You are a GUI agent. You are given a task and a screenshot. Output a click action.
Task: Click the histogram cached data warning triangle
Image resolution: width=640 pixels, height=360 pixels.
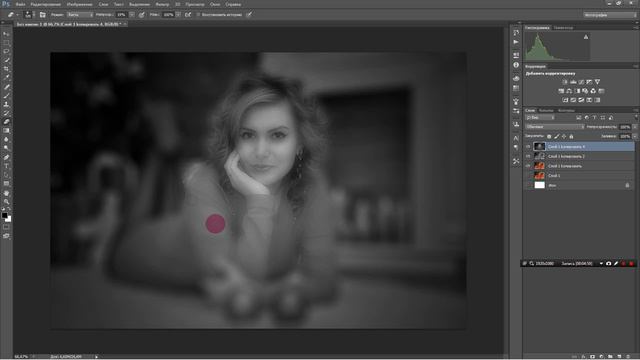click(x=586, y=37)
